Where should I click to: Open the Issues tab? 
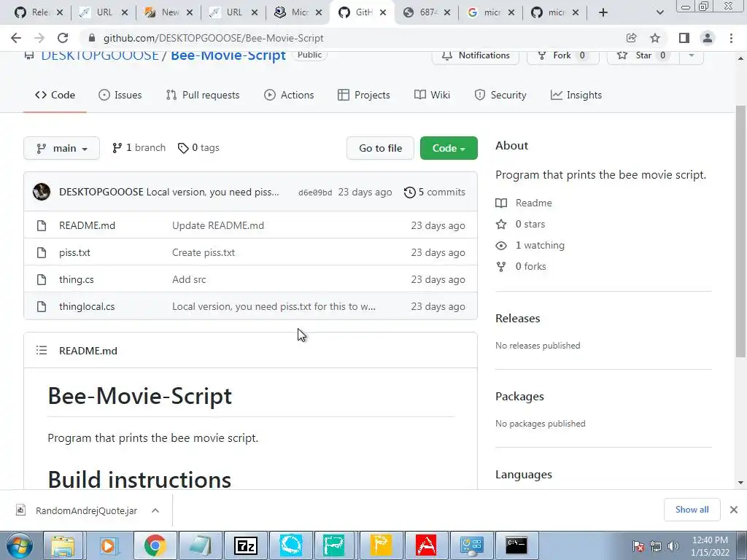[120, 95]
